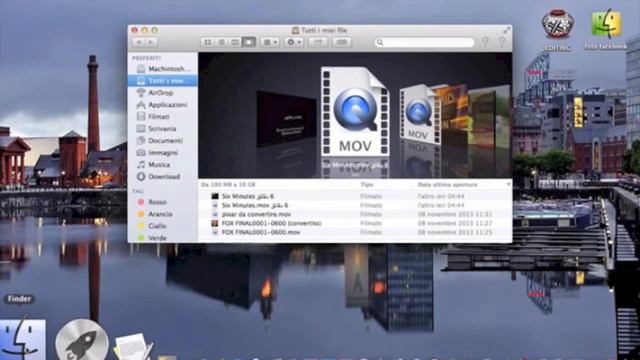Viewport: 640px width, 360px height.
Task: Switch to list view
Action: 222,42
